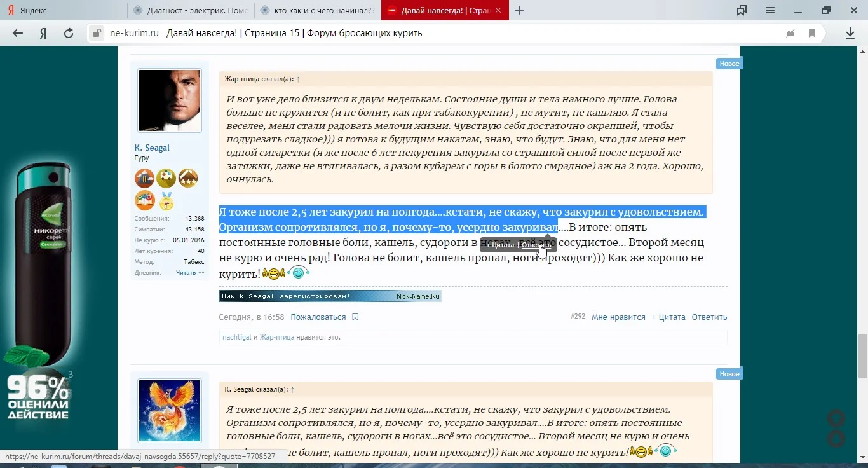Open the browser hamburger menu
868x468 pixels.
(770, 10)
